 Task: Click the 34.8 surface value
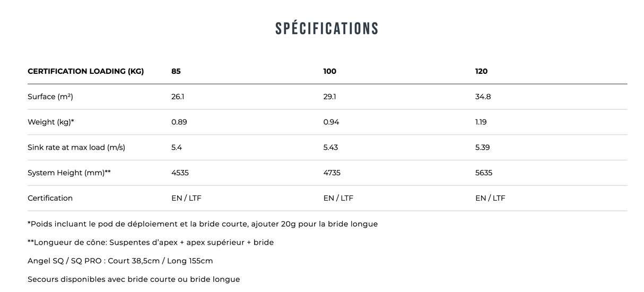[x=483, y=97]
